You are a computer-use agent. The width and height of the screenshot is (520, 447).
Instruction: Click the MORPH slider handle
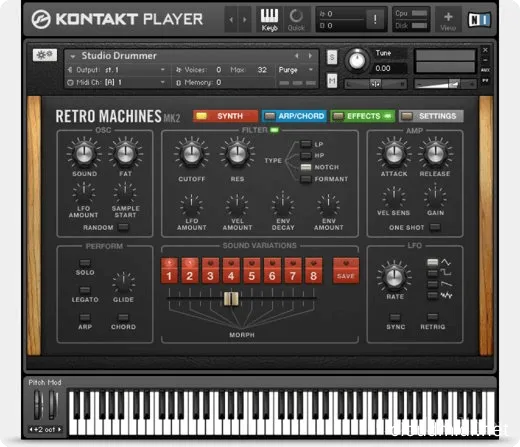pos(231,299)
